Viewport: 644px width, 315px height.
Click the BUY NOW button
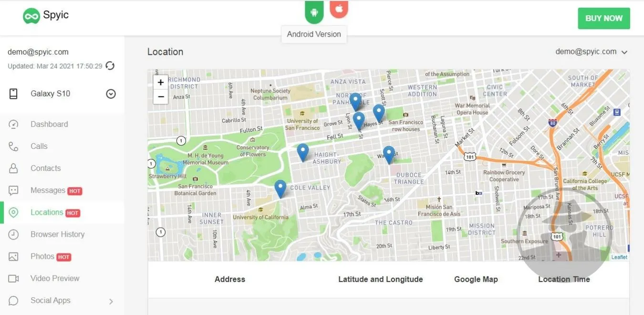pyautogui.click(x=604, y=18)
